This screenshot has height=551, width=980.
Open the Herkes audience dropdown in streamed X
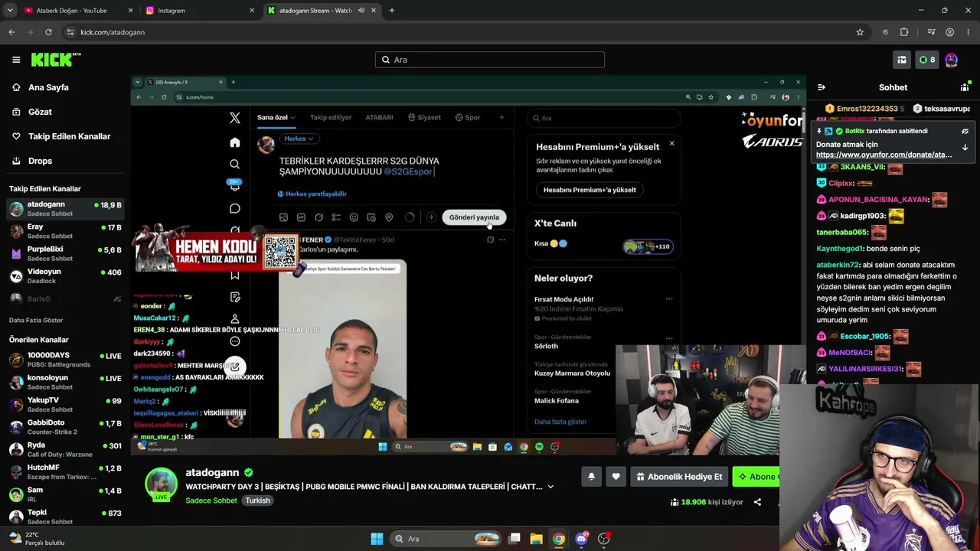(299, 139)
